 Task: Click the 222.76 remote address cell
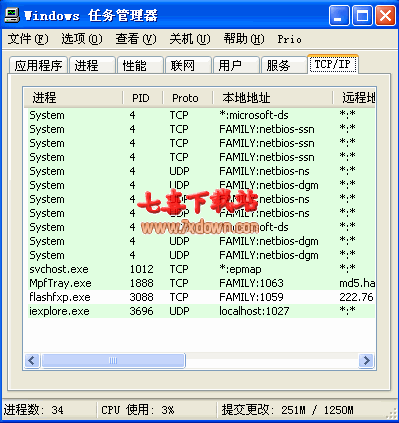click(356, 297)
